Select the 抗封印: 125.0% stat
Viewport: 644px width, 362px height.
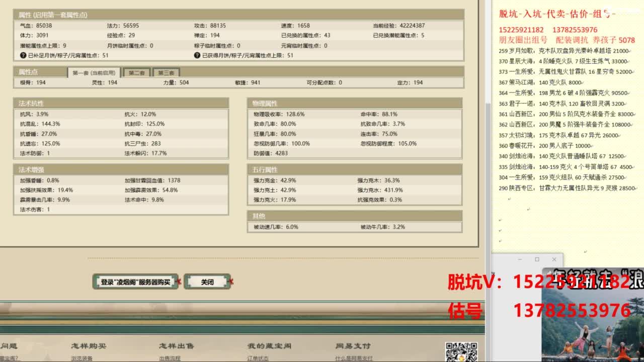coord(144,124)
